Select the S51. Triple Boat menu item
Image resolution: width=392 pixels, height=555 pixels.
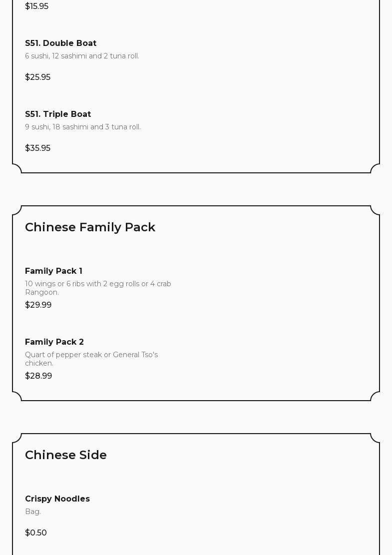click(x=58, y=114)
